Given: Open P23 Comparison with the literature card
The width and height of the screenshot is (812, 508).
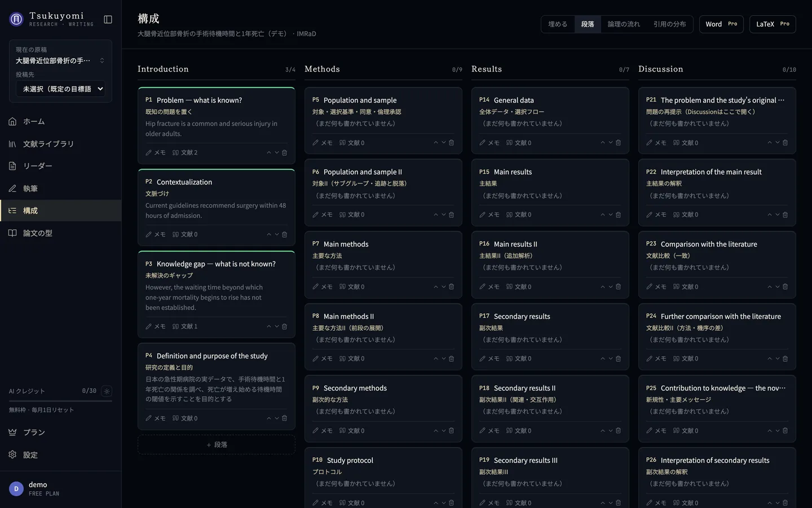Looking at the screenshot, I should click(717, 265).
